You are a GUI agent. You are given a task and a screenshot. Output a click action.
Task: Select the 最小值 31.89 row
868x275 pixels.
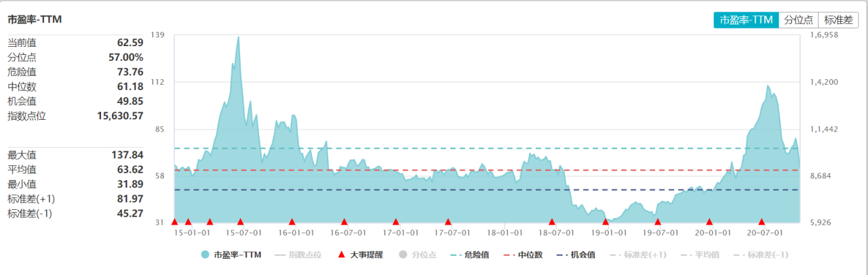(75, 184)
